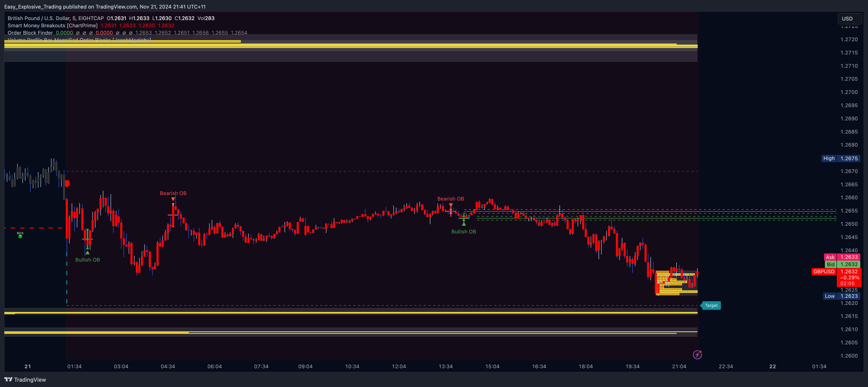Select the Bullish OB label near 13:34
Screen dimensions: 868x387
coord(464,232)
